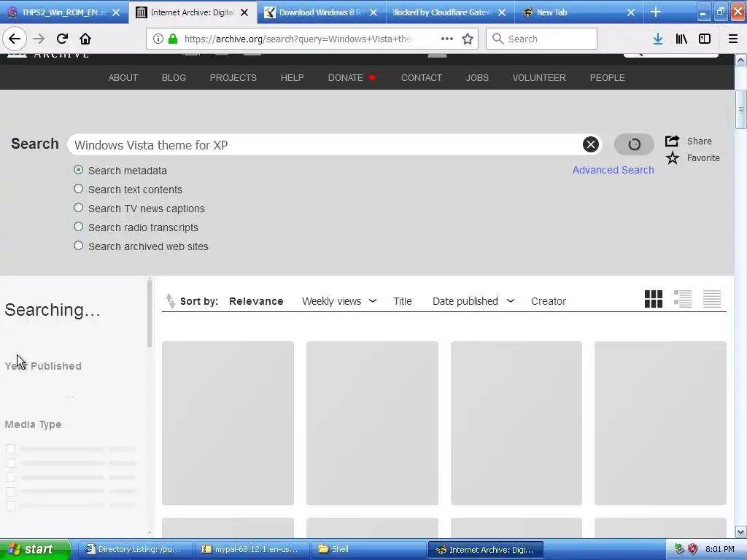747x560 pixels.
Task: Open DONATE in the archive navigation
Action: click(x=352, y=77)
